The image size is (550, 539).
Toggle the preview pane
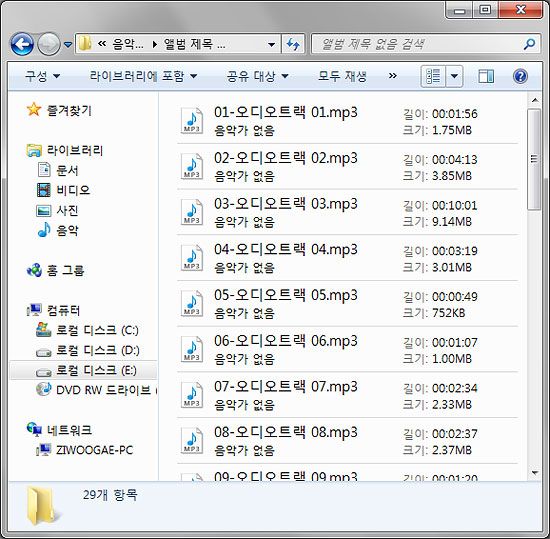(486, 76)
